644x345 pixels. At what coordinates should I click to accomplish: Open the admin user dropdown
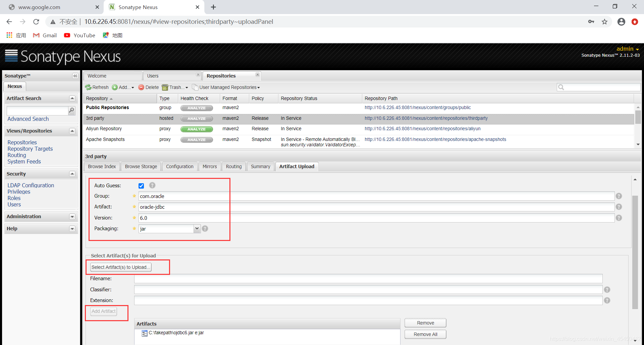(628, 49)
